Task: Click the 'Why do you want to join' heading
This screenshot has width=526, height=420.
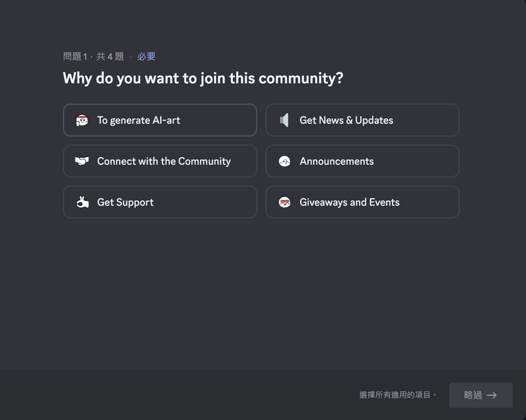Action: coord(203,78)
